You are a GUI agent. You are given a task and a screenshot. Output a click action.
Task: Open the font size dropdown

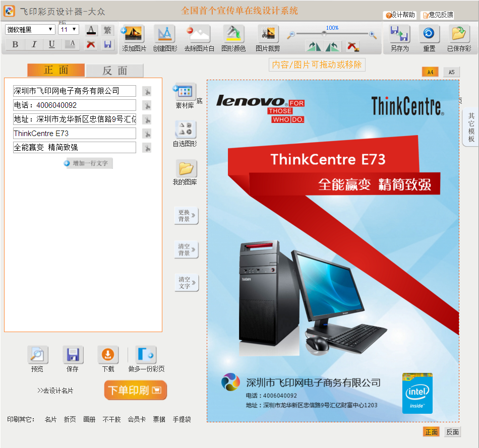[x=68, y=30]
